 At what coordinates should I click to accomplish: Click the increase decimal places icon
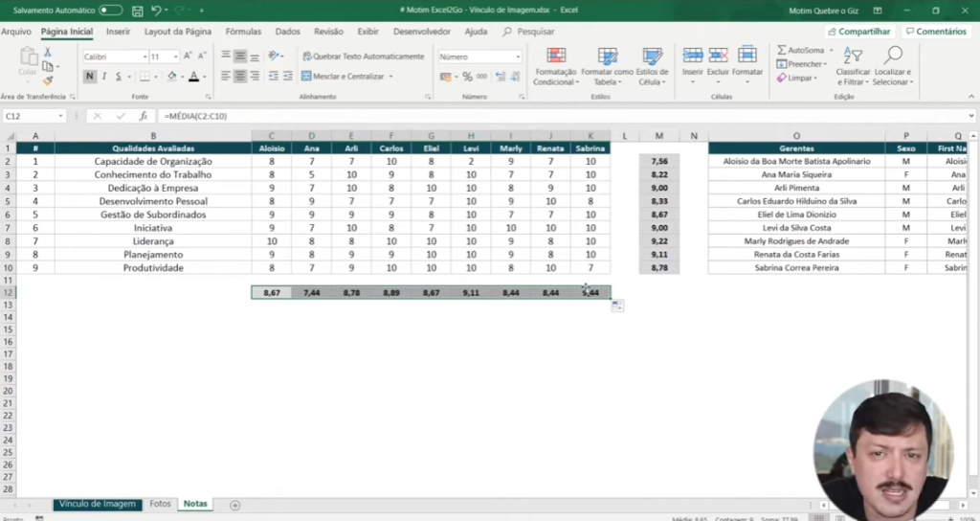pos(501,77)
